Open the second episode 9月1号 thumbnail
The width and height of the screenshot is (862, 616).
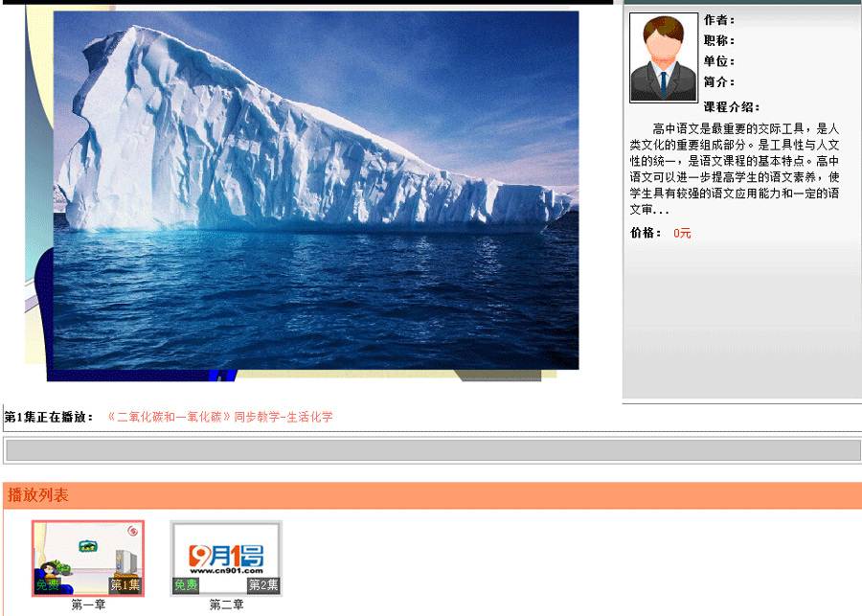tap(226, 554)
